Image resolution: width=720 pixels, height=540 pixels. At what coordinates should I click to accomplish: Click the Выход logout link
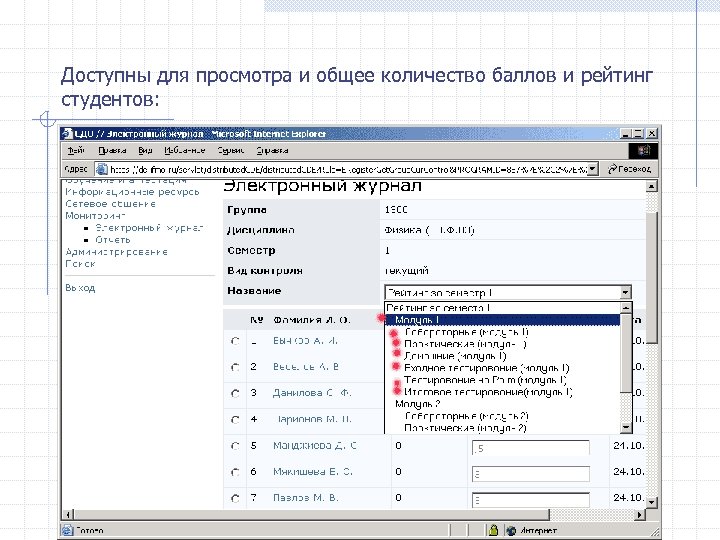[x=80, y=288]
